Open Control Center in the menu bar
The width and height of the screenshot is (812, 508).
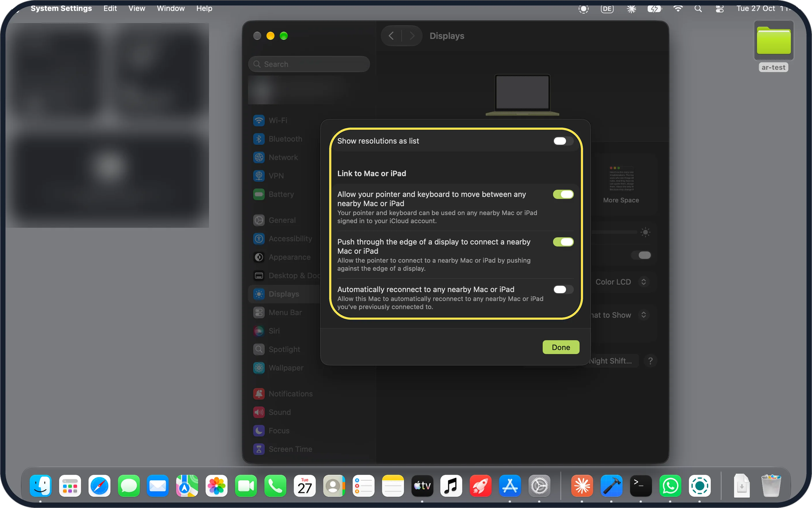click(x=719, y=9)
